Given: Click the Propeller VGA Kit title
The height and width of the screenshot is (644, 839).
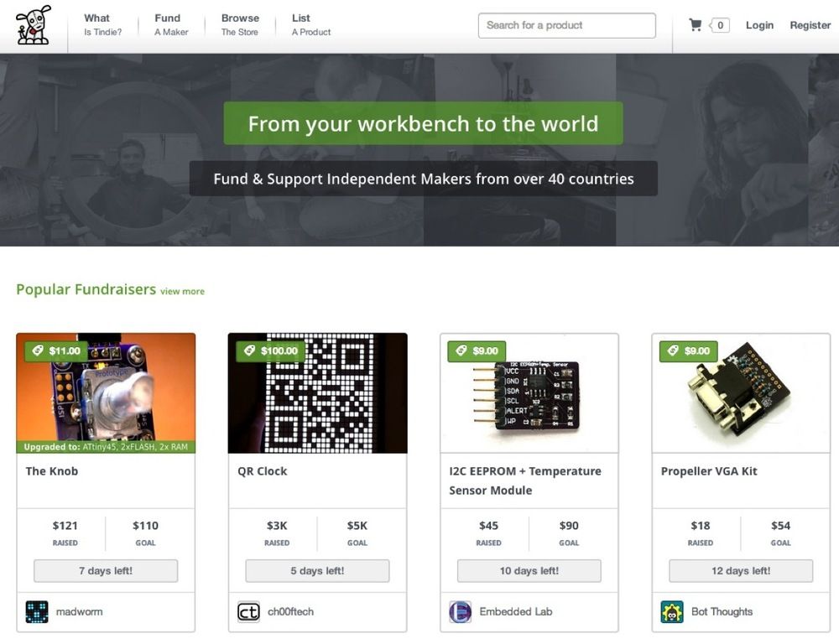Looking at the screenshot, I should (709, 471).
